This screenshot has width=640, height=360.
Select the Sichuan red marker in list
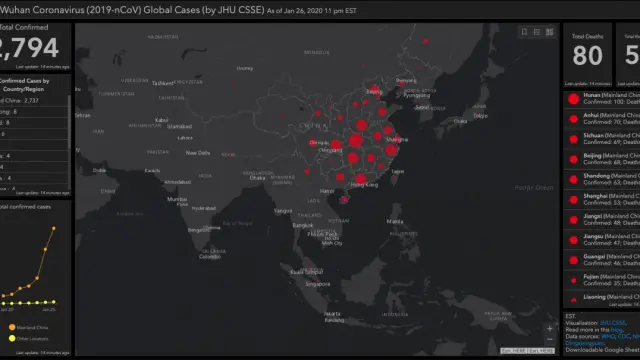(573, 139)
